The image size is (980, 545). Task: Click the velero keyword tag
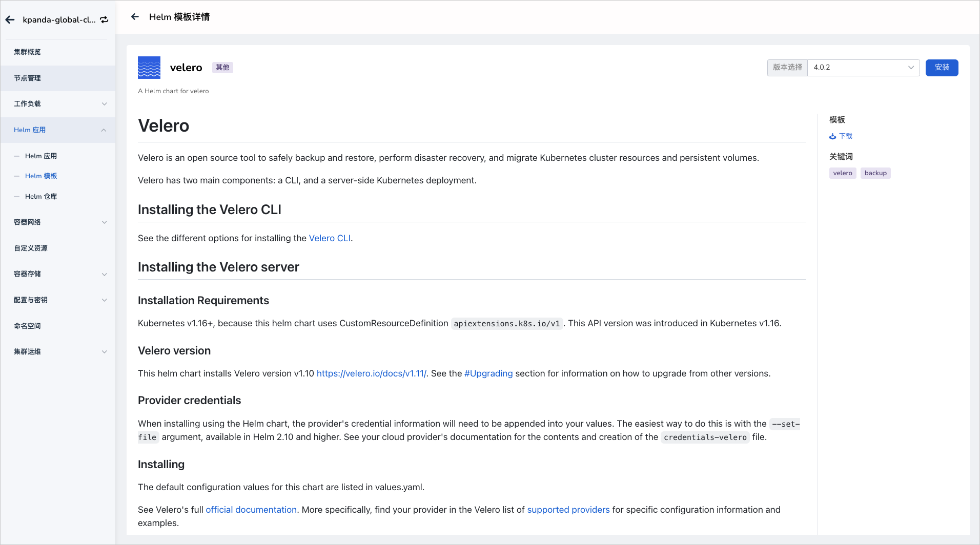click(x=843, y=173)
